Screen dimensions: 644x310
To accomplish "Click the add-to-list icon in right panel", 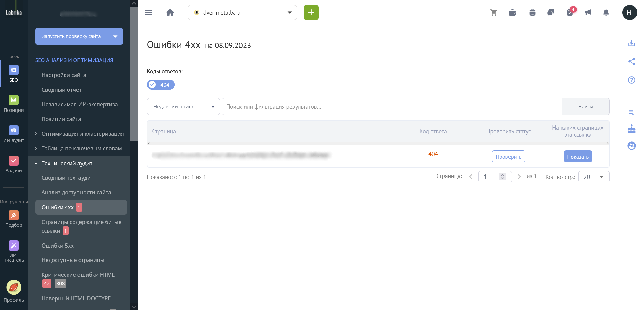I will (632, 113).
